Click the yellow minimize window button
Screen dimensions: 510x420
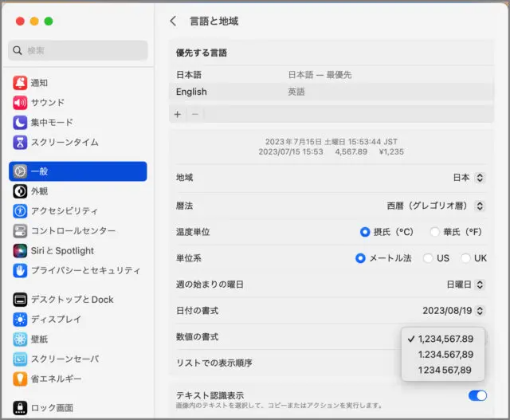[x=34, y=22]
